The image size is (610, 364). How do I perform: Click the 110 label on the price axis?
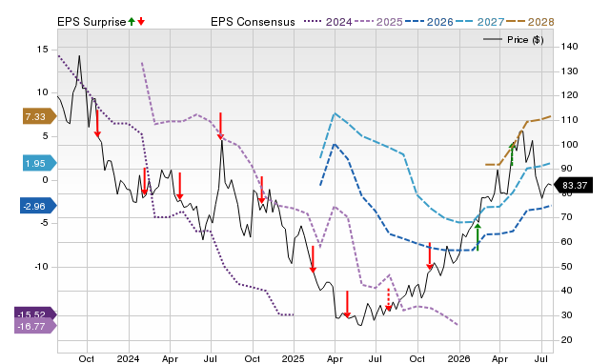(x=570, y=120)
